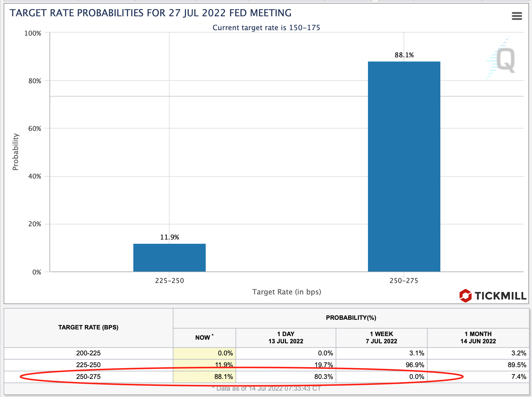Select the 88.1% data label above the bar
This screenshot has width=532, height=397.
404,55
